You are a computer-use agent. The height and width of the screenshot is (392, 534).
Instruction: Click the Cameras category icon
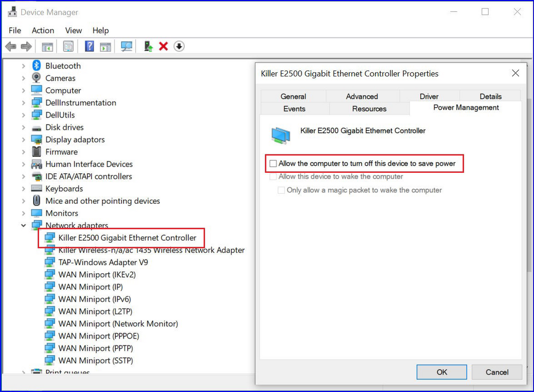point(36,78)
